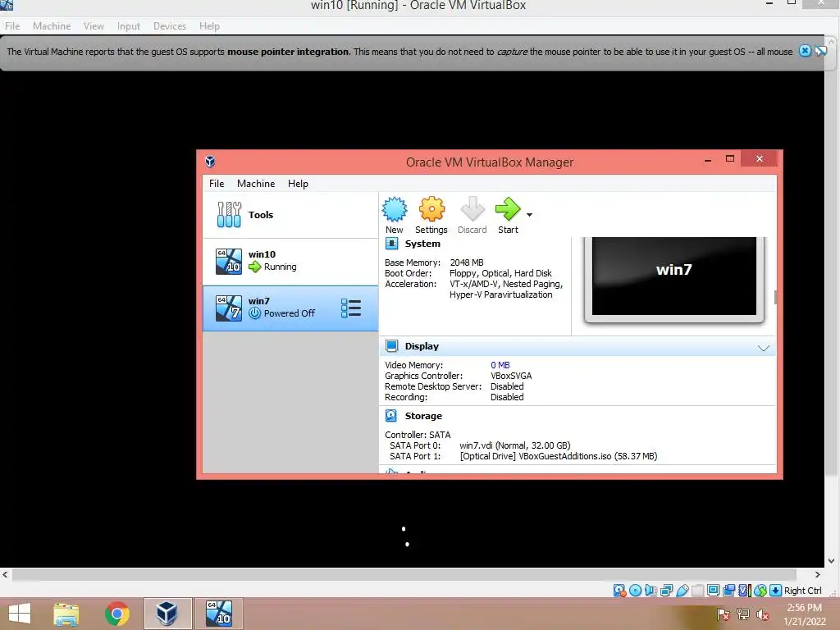840x630 pixels.
Task: Click the grayed Discard arrow icon
Action: coord(472,209)
